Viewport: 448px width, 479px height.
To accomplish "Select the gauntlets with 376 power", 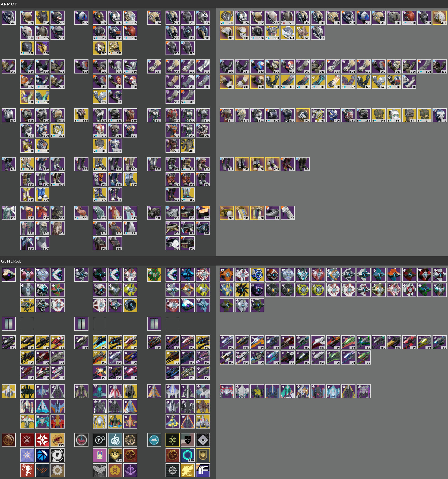I will pyautogui.click(x=364, y=82).
